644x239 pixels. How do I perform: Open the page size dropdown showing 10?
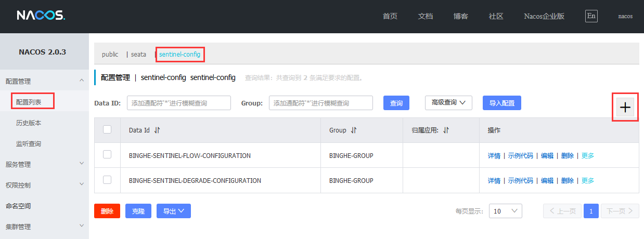click(505, 211)
